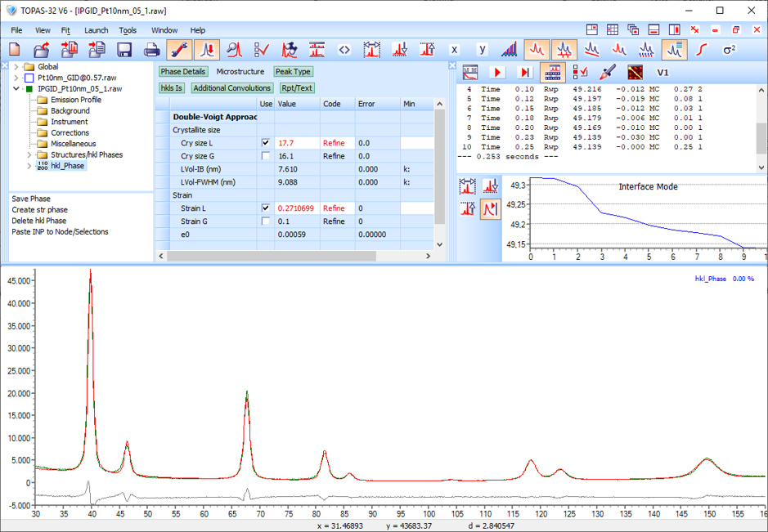Click the Peak Type button
This screenshot has width=768, height=532.
293,71
